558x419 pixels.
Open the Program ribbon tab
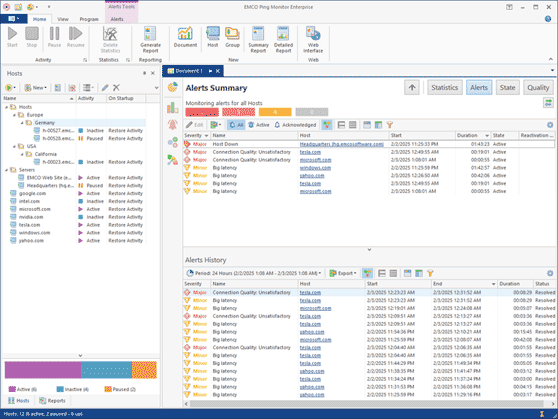pyautogui.click(x=89, y=19)
